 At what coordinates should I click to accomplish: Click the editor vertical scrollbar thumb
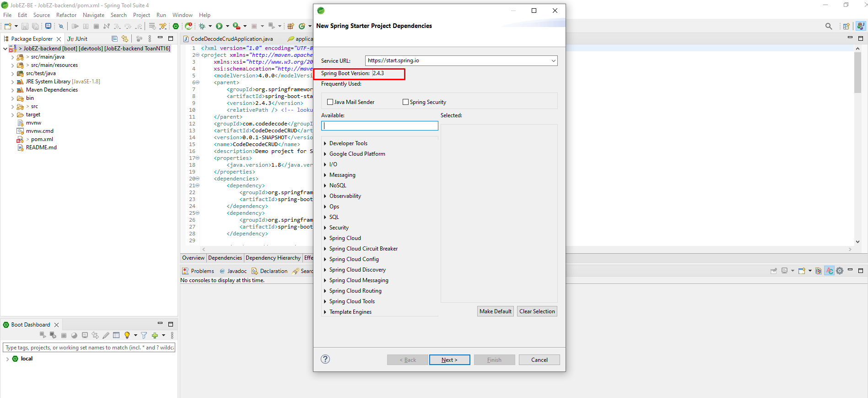coord(857,72)
